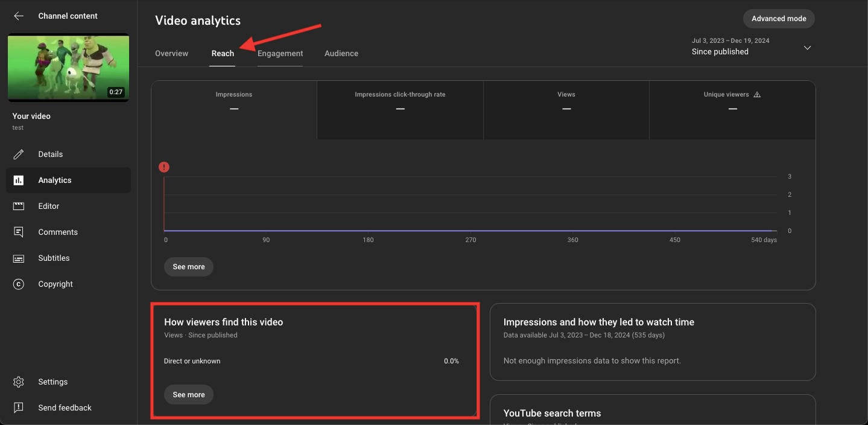Open Editor via the clapperboard icon
The width and height of the screenshot is (868, 425).
pyautogui.click(x=19, y=206)
